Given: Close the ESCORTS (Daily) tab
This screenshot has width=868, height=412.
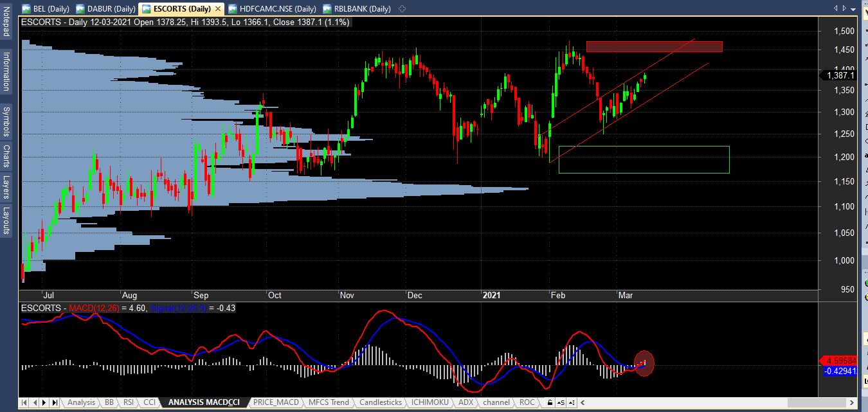Looking at the screenshot, I should [x=217, y=9].
